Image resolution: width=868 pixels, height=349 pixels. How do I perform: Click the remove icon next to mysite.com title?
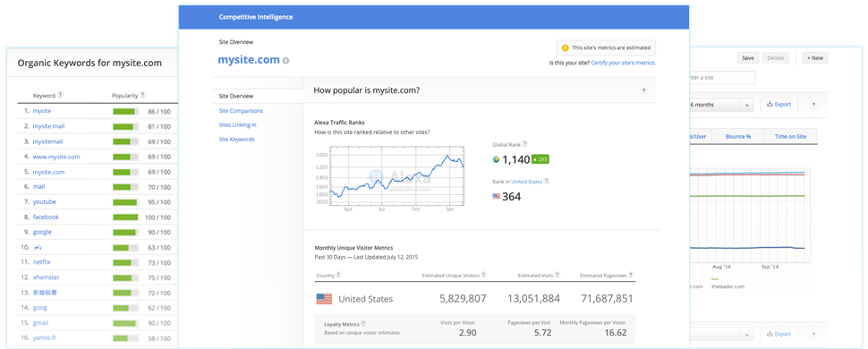tap(285, 60)
